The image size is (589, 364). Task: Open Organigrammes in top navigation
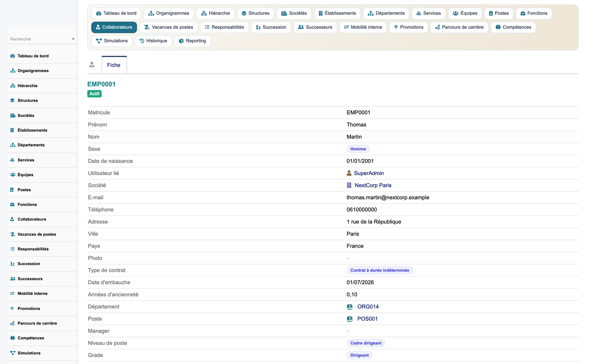[x=169, y=13]
